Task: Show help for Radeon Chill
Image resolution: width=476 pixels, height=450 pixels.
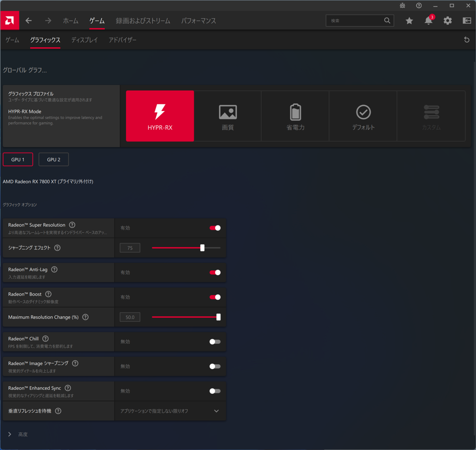Action: tap(46, 339)
